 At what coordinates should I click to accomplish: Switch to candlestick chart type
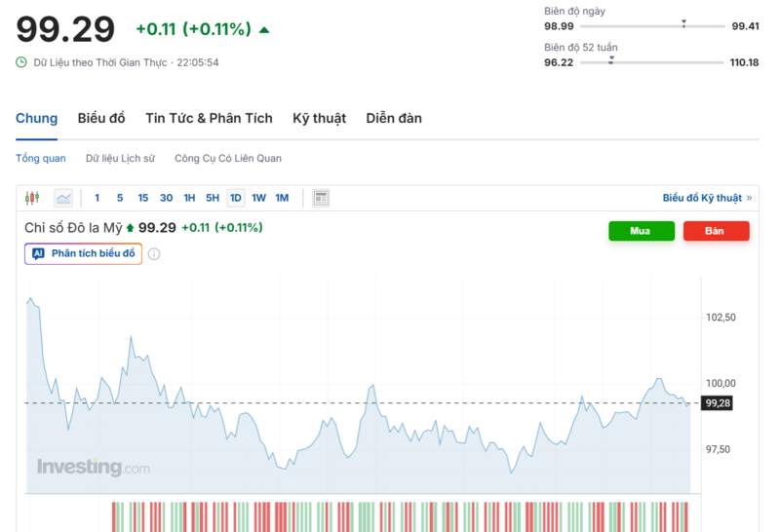[x=32, y=198]
